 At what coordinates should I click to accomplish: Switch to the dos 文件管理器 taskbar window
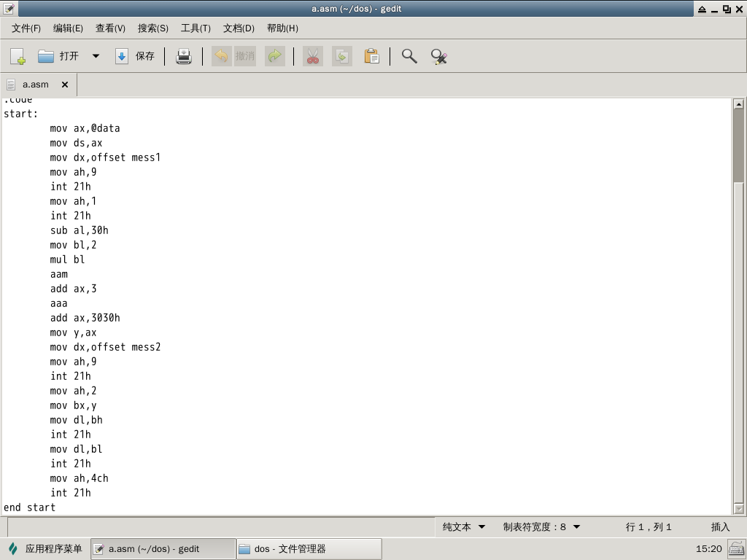pos(309,549)
